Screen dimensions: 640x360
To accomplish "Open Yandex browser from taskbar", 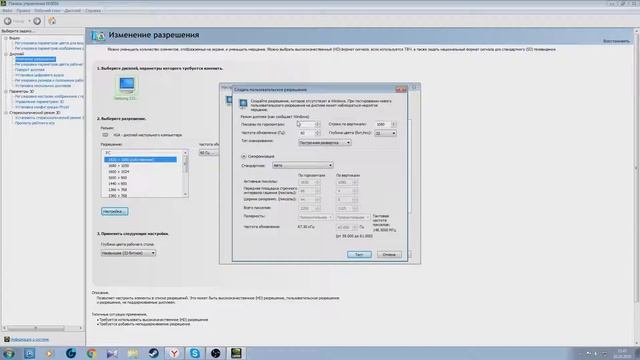I will tap(174, 353).
